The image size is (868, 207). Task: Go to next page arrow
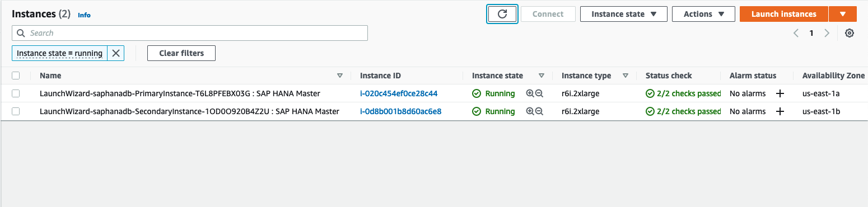[827, 33]
